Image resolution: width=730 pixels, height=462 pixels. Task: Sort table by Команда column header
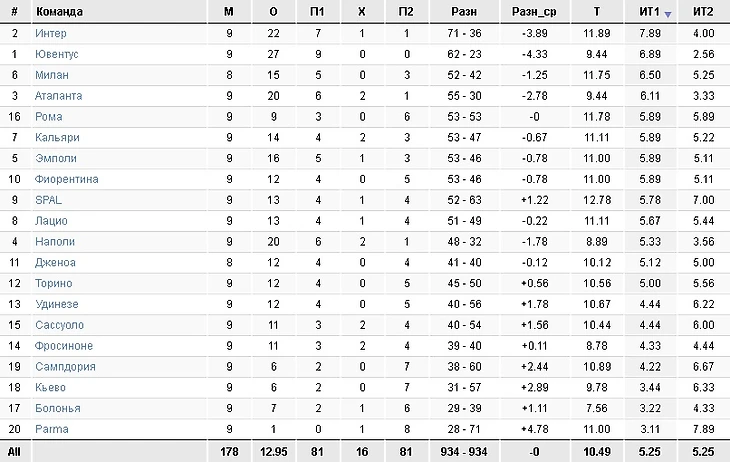pyautogui.click(x=59, y=12)
